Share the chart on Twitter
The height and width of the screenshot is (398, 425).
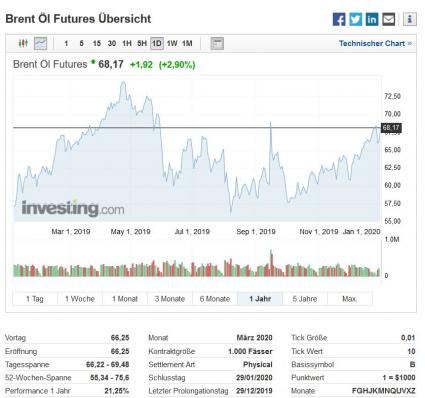click(x=355, y=19)
